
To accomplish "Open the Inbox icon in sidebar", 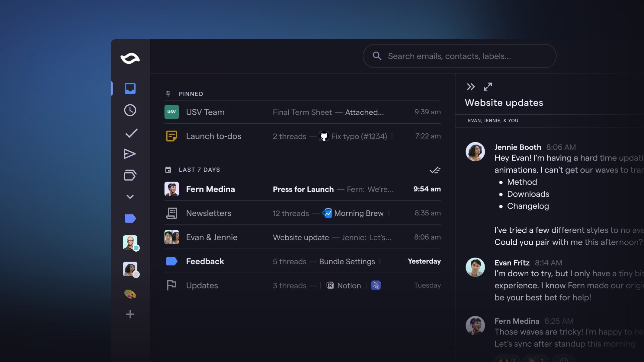I will click(130, 88).
